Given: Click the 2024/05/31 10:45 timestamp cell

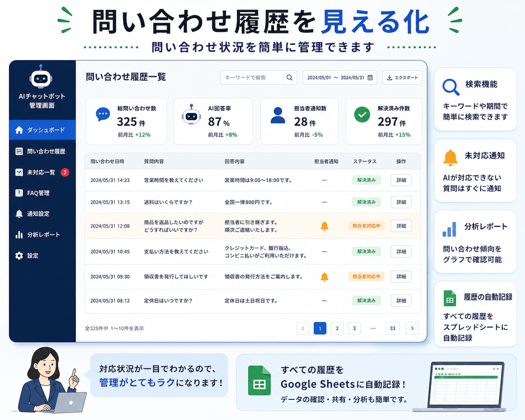Looking at the screenshot, I should [x=110, y=251].
